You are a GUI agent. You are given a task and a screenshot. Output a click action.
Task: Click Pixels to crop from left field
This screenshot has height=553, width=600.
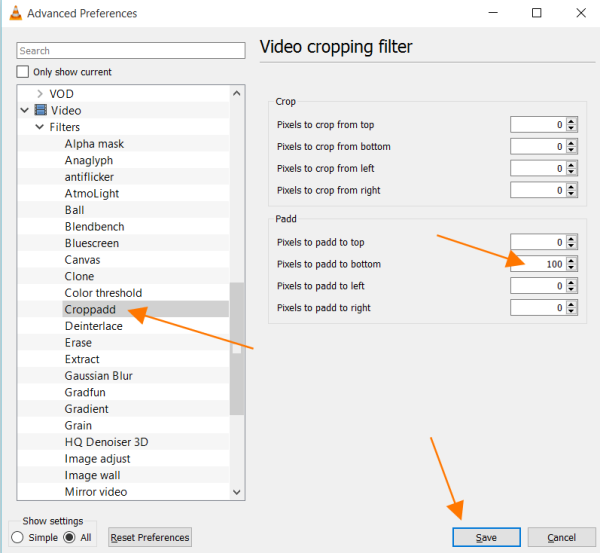(537, 168)
